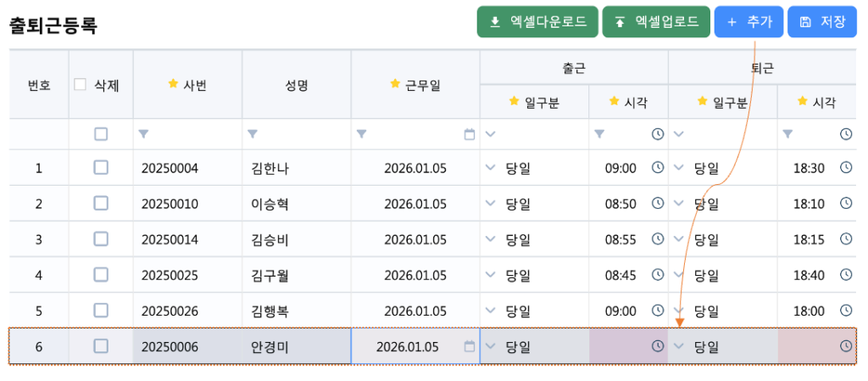868x381 pixels.
Task: Toggle the 삭제 header select-all checkbox
Action: coord(81,84)
